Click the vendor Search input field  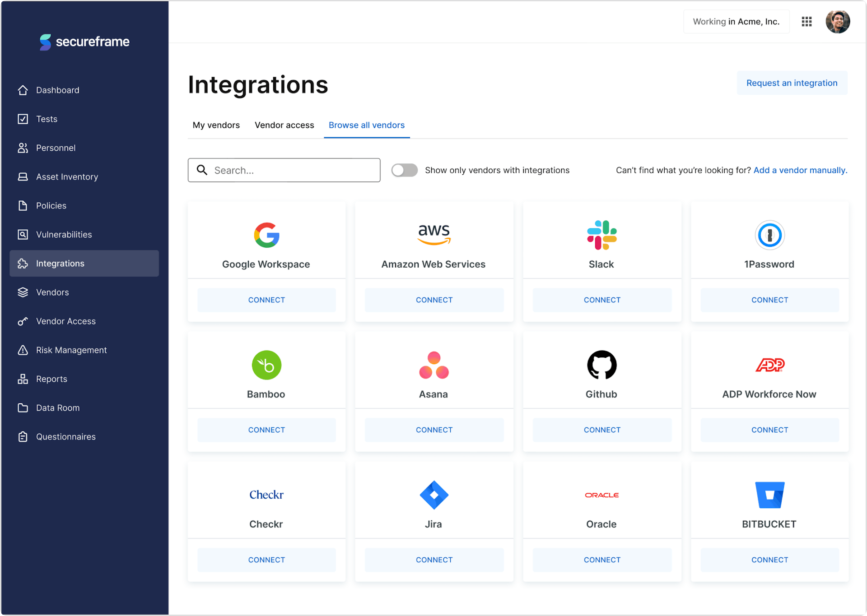point(294,170)
